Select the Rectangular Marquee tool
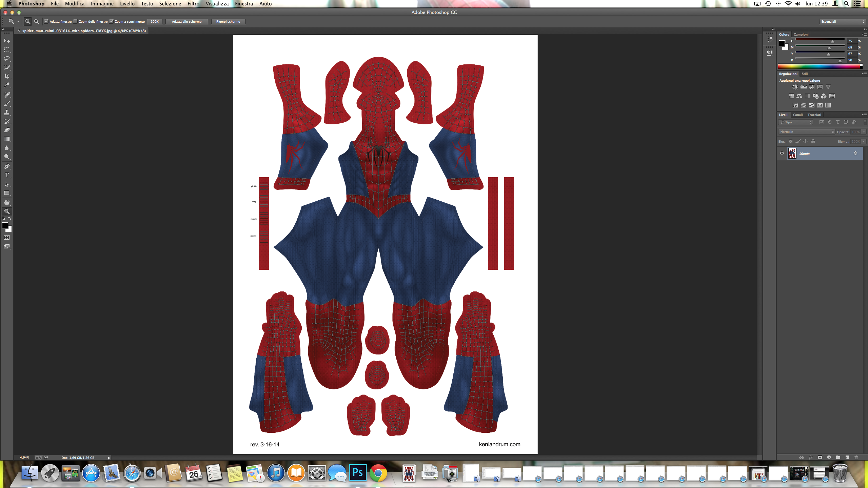Image resolution: width=868 pixels, height=488 pixels. pyautogui.click(x=7, y=50)
